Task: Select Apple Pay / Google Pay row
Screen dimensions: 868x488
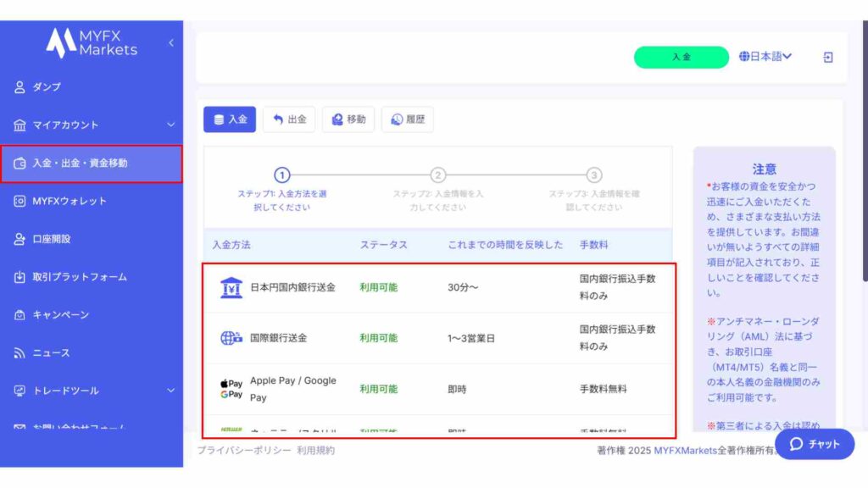Action: 292,389
